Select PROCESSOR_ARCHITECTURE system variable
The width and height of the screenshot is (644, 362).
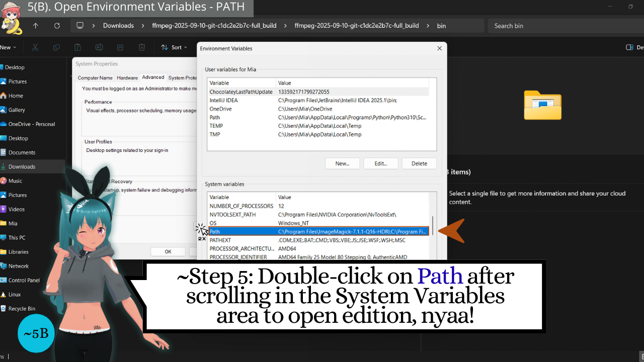click(318, 248)
